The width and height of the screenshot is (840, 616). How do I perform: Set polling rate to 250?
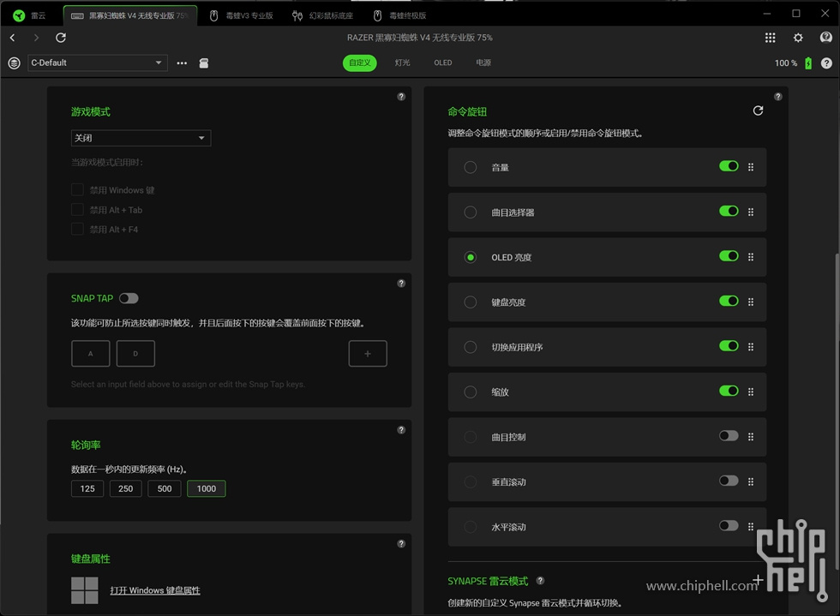click(126, 488)
